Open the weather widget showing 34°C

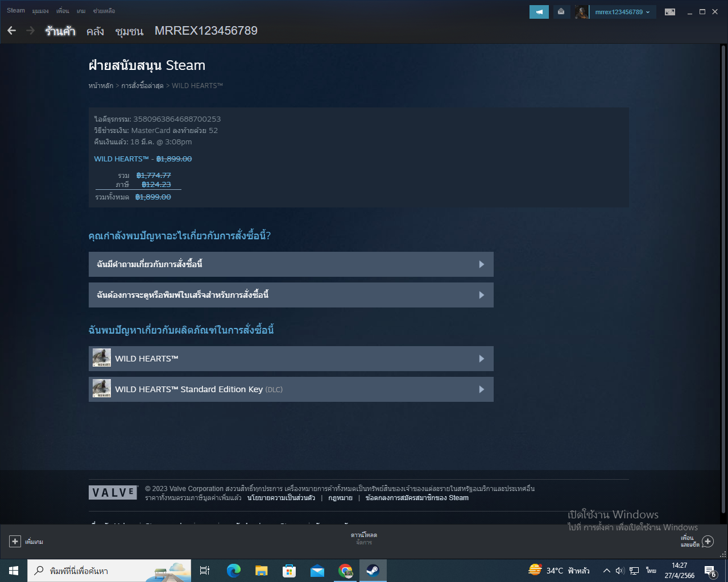559,571
